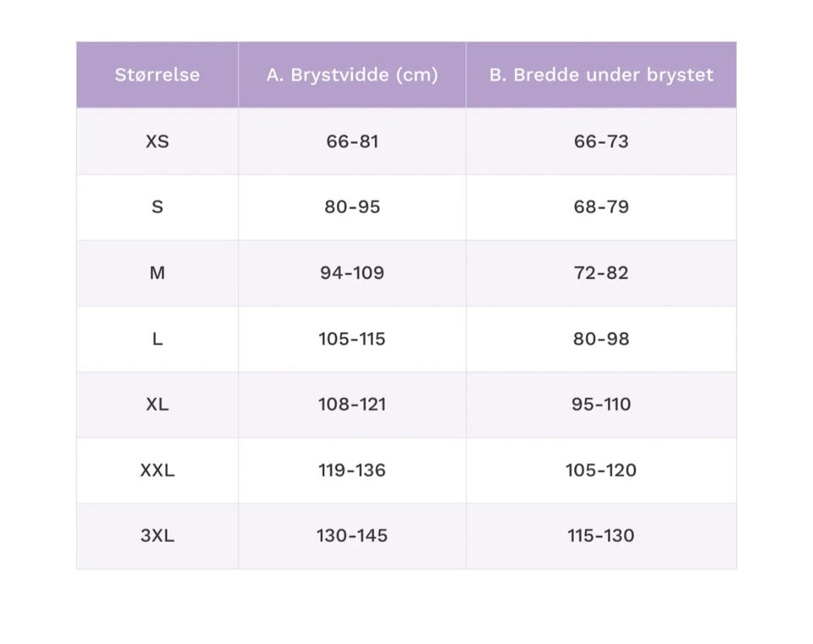Click the Størrelse column header
813x644 pixels.
(158, 74)
